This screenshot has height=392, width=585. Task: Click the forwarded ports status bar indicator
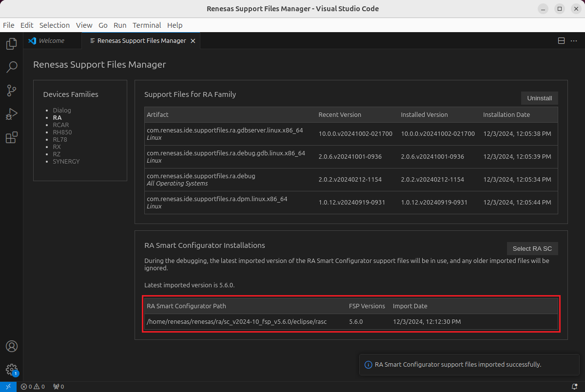[58, 387]
